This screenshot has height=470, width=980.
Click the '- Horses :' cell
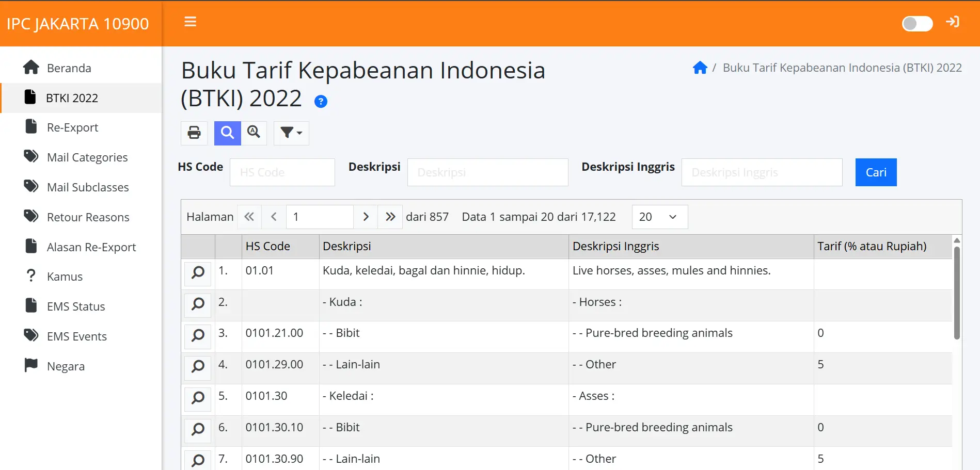pos(691,305)
